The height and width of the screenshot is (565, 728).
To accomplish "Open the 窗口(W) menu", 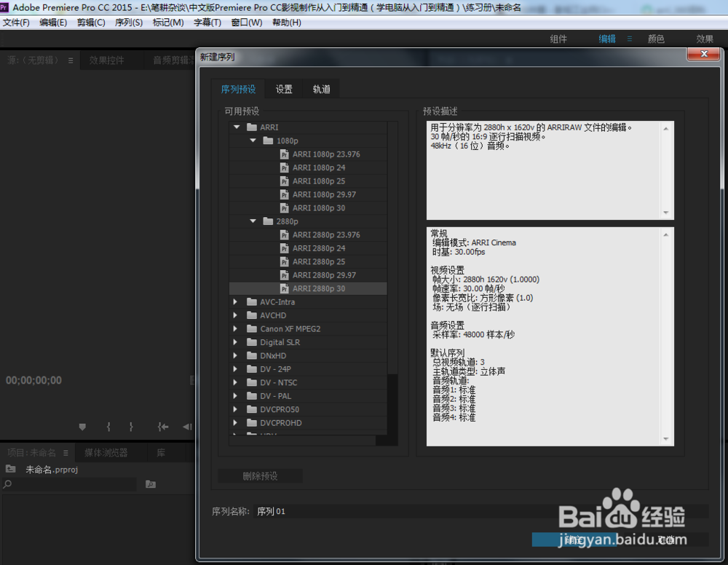I will tap(247, 23).
